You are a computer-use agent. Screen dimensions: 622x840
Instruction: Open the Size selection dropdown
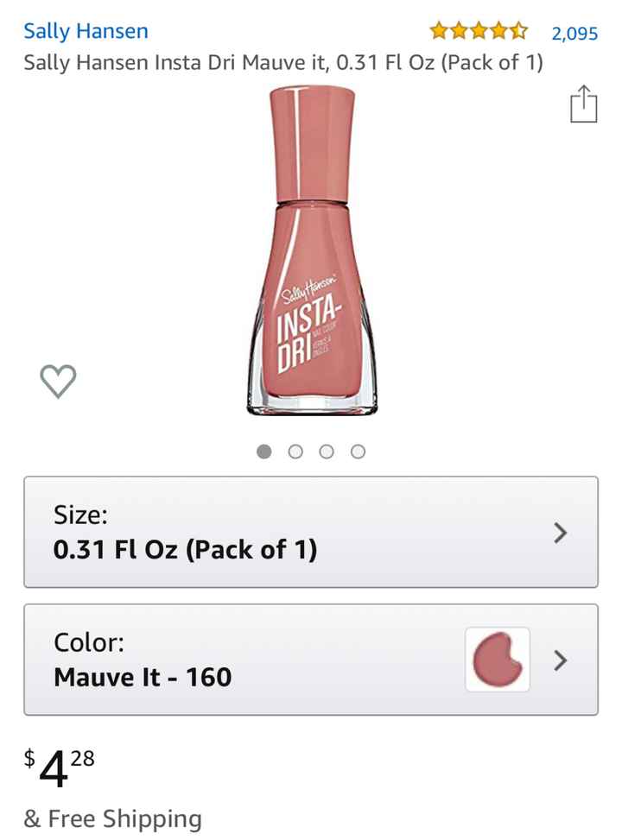pos(311,532)
